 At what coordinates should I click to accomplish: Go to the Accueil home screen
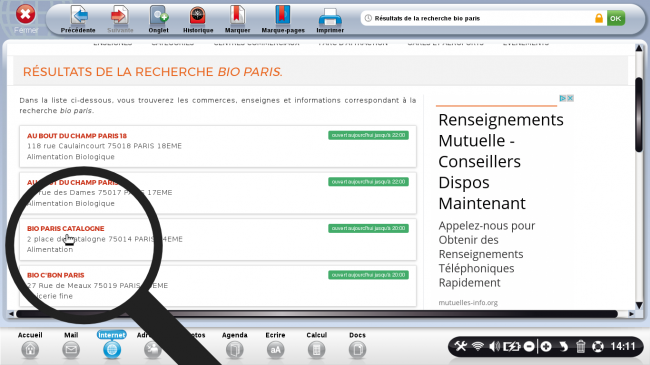(30, 345)
